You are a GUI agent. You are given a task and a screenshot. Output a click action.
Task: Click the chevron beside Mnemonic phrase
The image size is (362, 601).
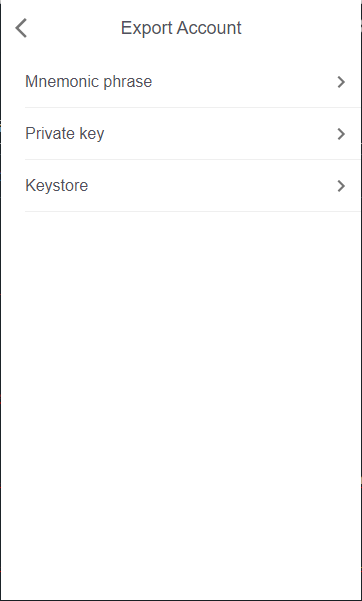click(x=341, y=82)
